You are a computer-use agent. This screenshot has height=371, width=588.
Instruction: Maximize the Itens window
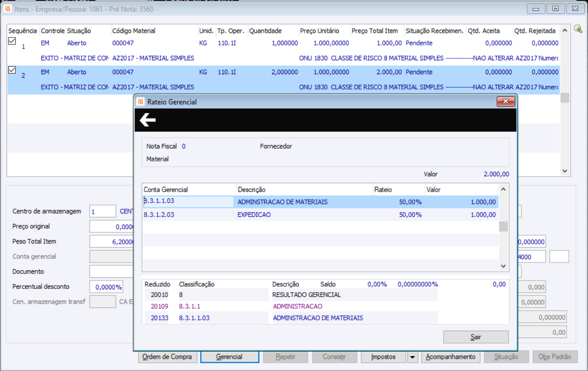tap(555, 9)
